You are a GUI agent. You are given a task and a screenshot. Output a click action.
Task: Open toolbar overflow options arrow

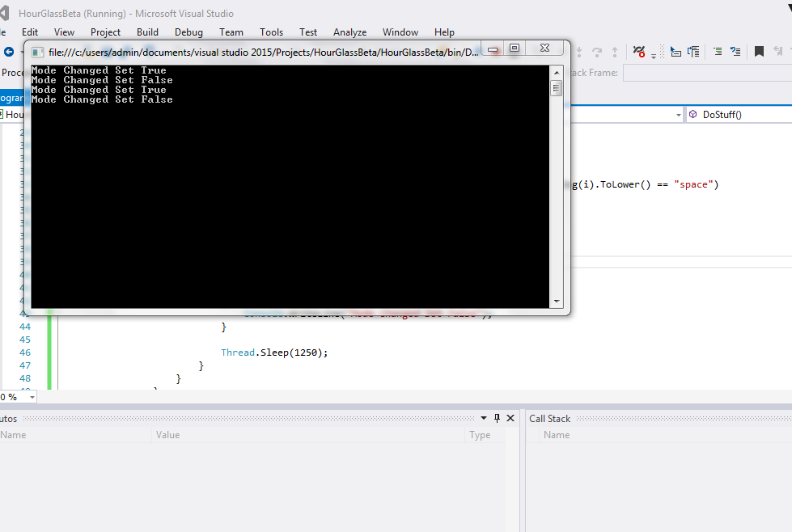click(x=654, y=56)
